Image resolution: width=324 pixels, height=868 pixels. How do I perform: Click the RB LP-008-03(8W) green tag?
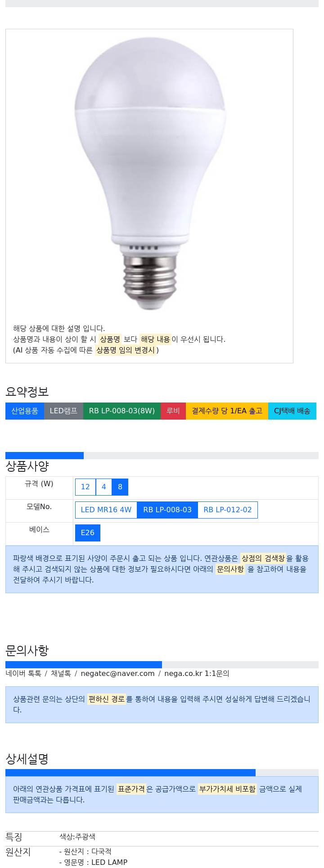pos(122,411)
